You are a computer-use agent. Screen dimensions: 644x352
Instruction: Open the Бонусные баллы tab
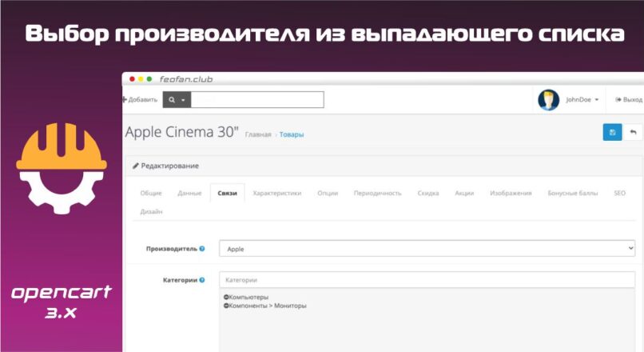pos(573,193)
